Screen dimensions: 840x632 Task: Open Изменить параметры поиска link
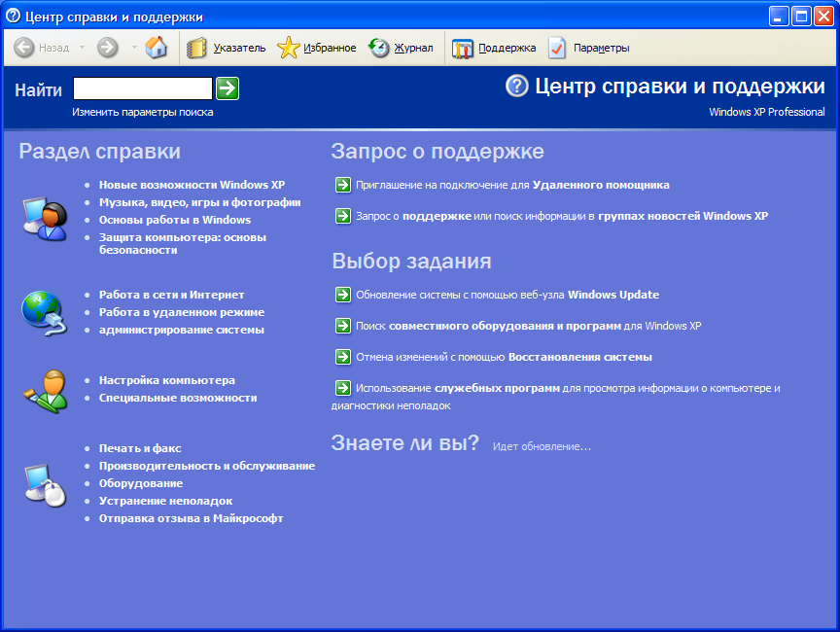pyautogui.click(x=143, y=112)
